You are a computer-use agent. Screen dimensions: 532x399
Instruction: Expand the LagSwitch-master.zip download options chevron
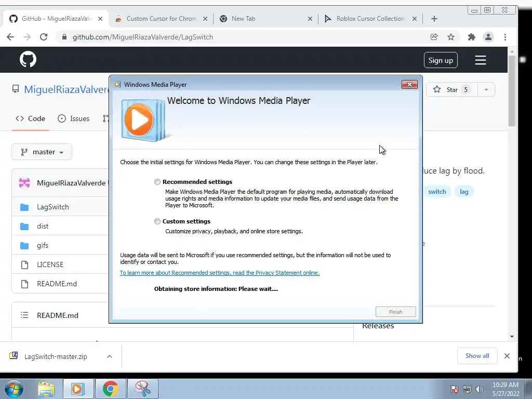[109, 356]
